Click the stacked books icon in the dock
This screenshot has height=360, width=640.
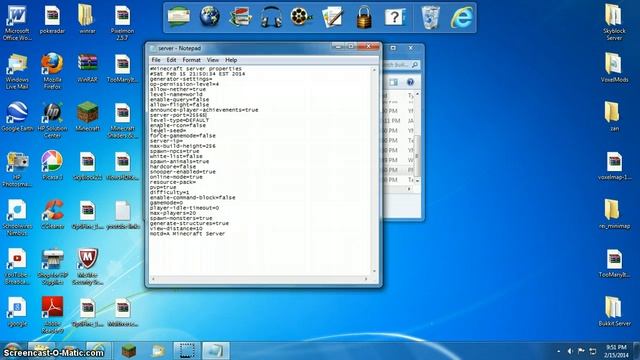click(x=240, y=17)
